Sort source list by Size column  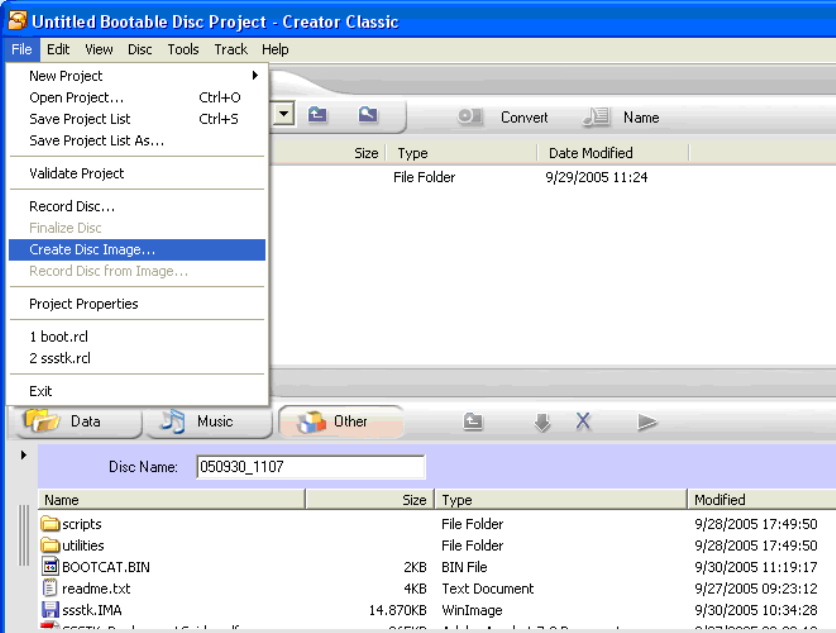(366, 154)
